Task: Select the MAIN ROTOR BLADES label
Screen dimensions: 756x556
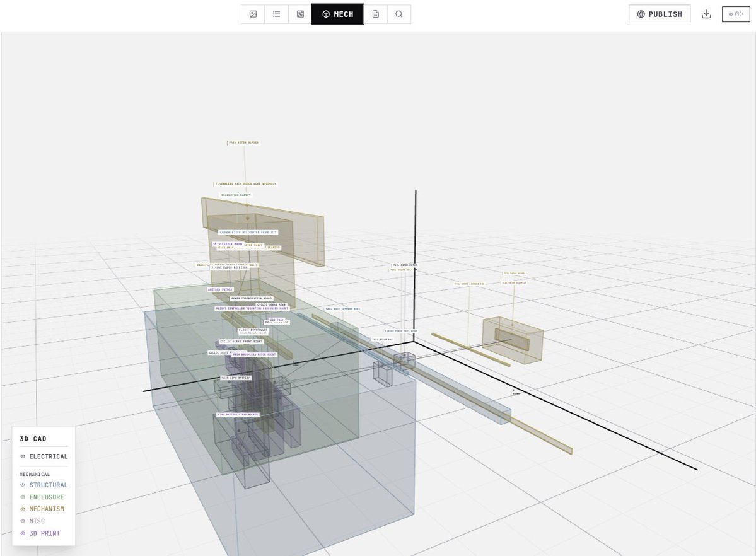Action: click(243, 142)
